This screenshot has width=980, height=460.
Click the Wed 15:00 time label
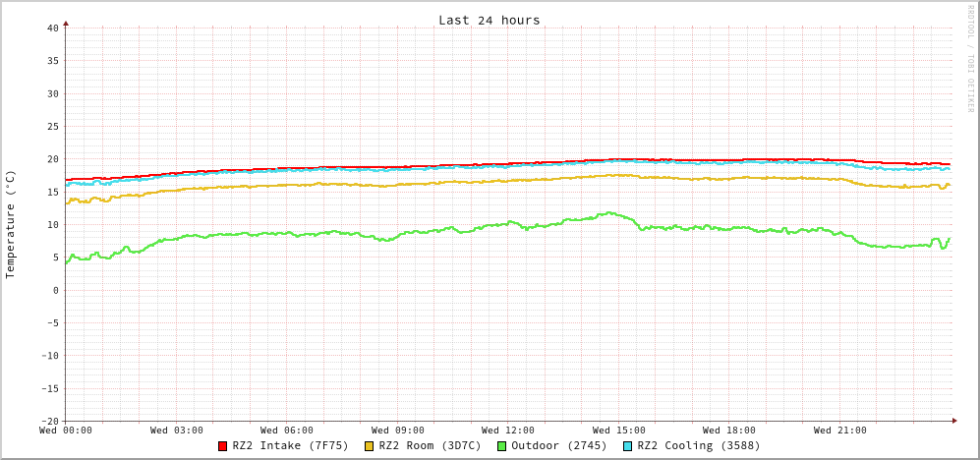619,431
